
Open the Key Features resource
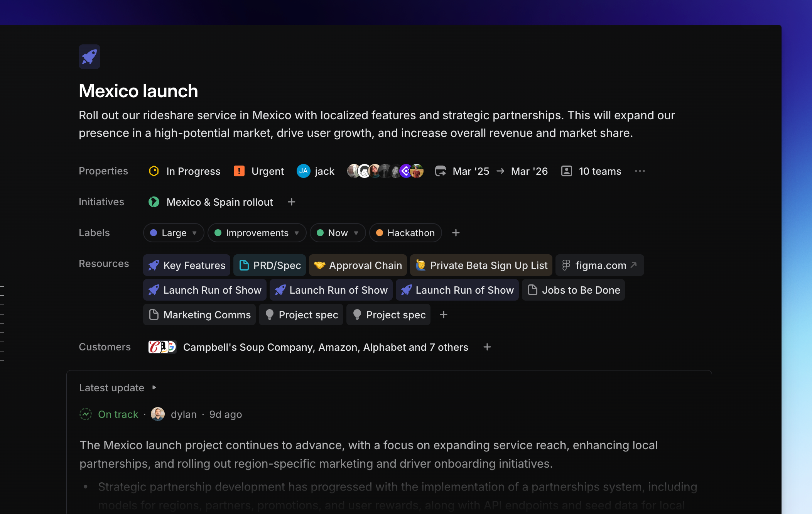(186, 265)
